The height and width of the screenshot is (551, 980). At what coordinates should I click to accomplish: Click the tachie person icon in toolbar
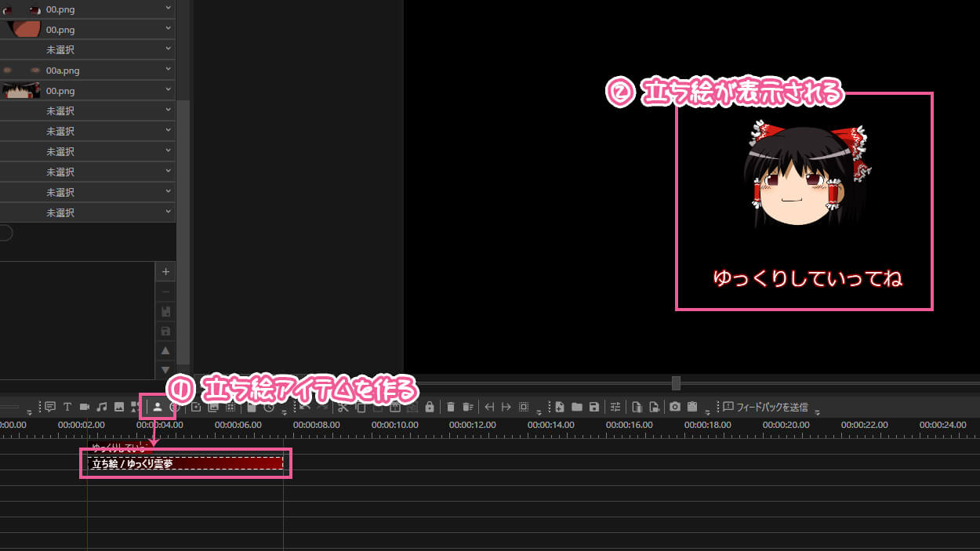coord(157,407)
